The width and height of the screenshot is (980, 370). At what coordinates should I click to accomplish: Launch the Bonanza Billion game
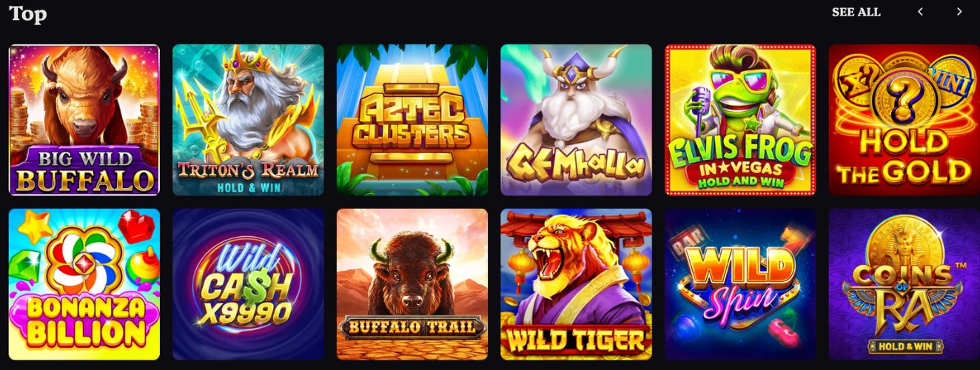point(84,284)
